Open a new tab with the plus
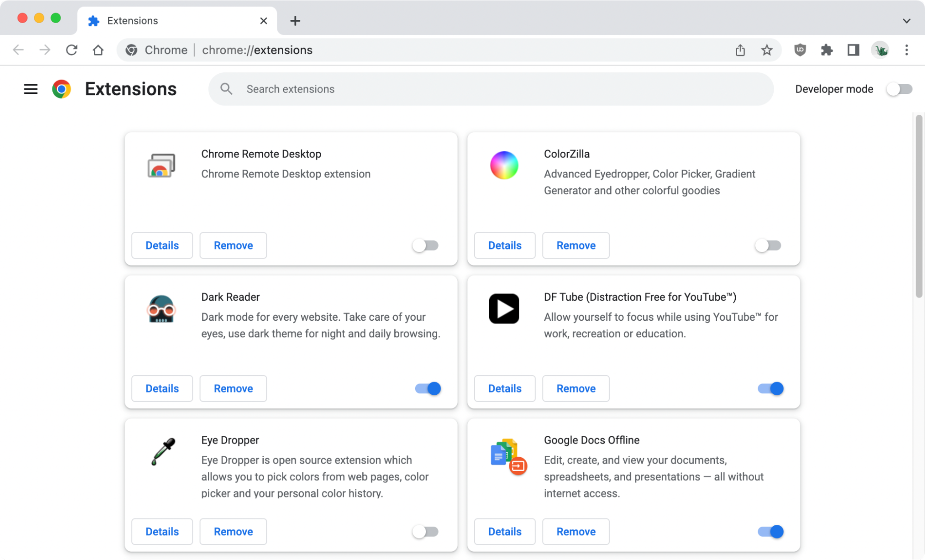The height and width of the screenshot is (560, 925). [295, 21]
